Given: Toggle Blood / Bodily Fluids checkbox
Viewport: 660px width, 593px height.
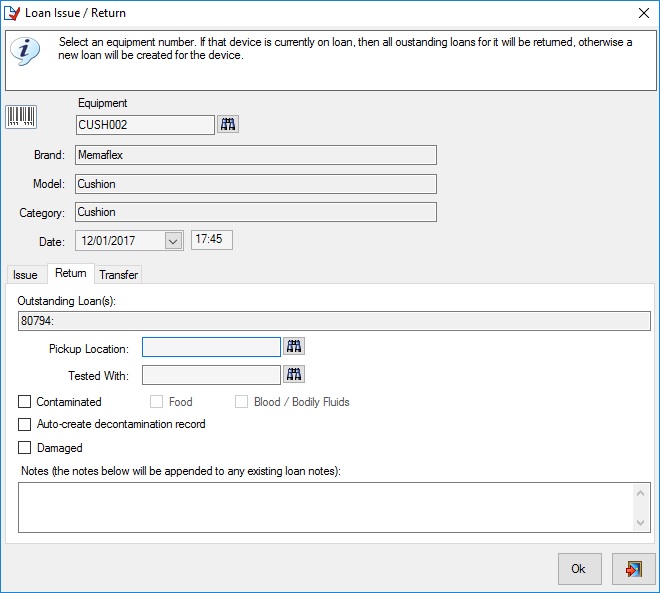Looking at the screenshot, I should pos(241,402).
